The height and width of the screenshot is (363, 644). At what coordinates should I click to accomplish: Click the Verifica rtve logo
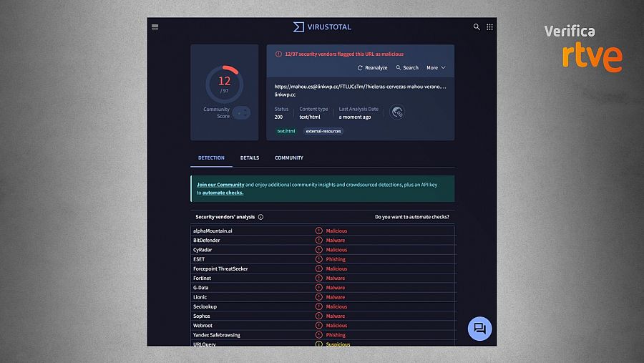(583, 49)
